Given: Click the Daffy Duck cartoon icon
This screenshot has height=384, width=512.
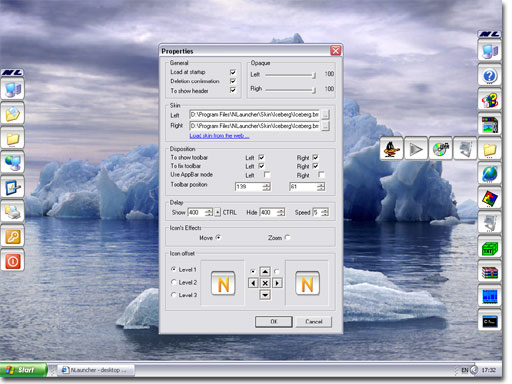Looking at the screenshot, I should 392,149.
